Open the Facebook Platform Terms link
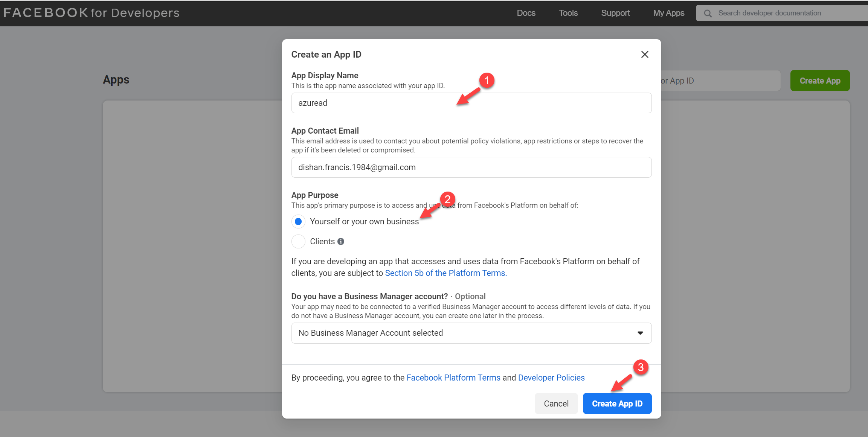This screenshot has height=437, width=868. coord(453,378)
